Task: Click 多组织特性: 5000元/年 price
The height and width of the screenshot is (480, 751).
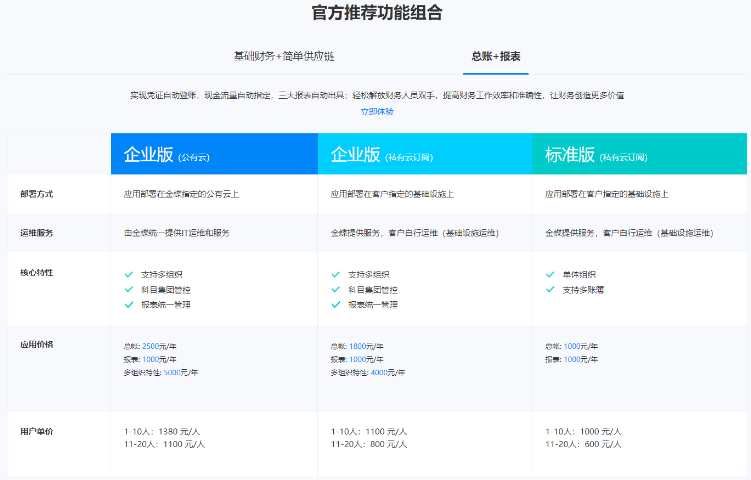Action: (x=160, y=372)
